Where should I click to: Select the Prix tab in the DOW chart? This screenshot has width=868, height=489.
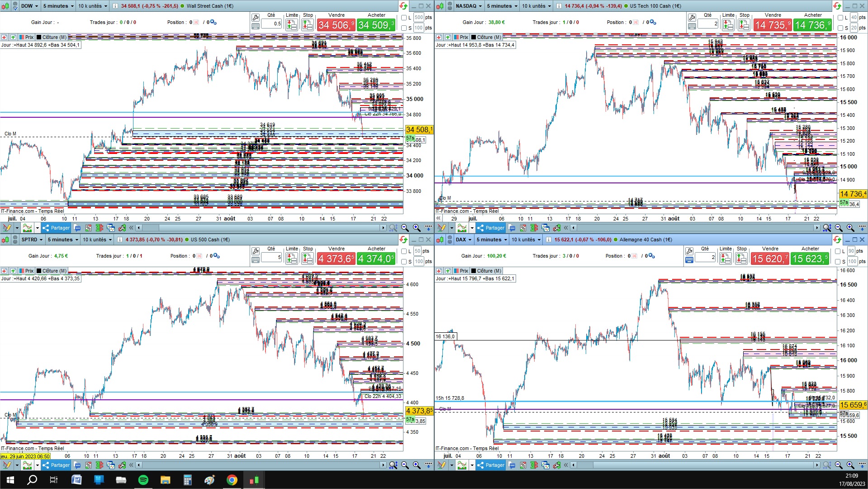(26, 37)
